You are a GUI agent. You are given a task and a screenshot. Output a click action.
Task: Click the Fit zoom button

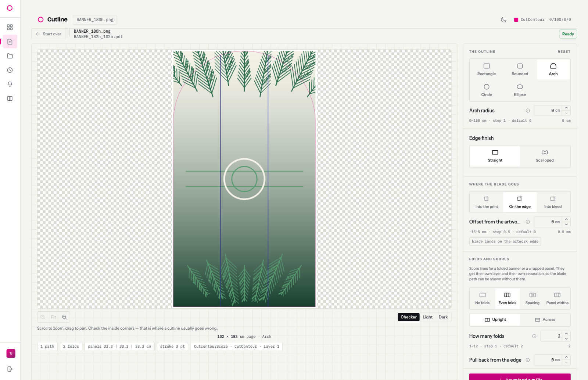[x=54, y=317]
